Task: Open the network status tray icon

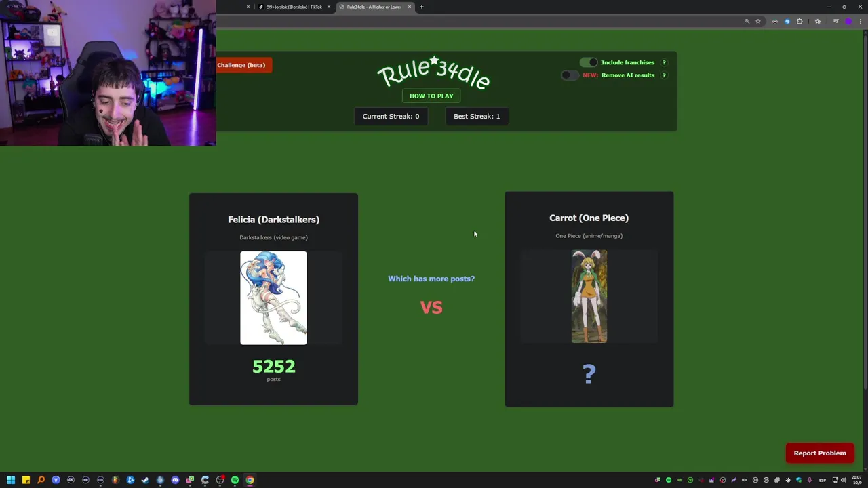Action: tap(835, 480)
